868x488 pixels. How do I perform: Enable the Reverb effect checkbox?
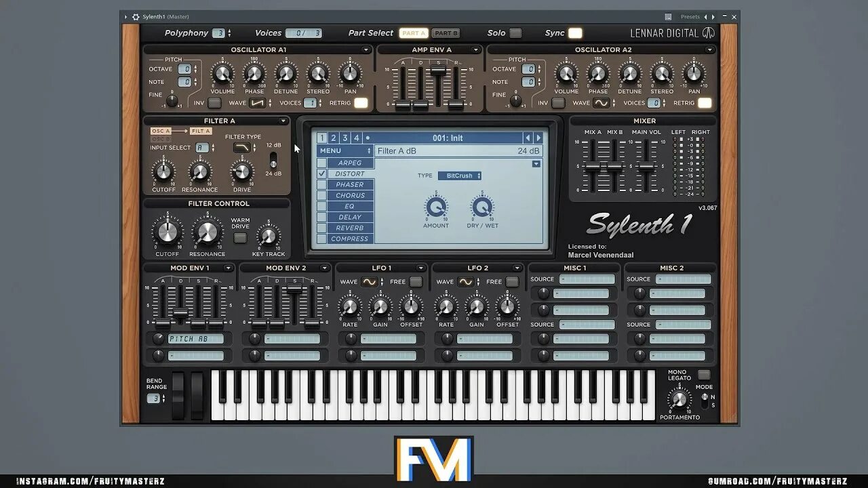[x=322, y=228]
